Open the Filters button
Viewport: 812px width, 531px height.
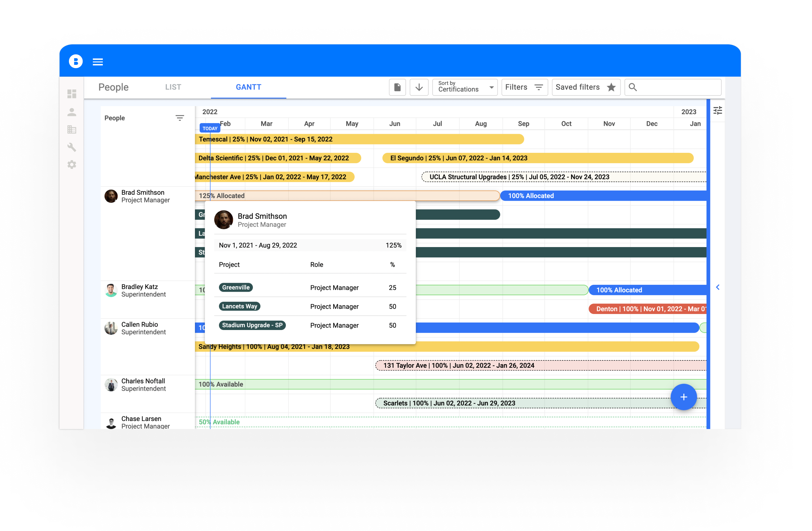[524, 87]
